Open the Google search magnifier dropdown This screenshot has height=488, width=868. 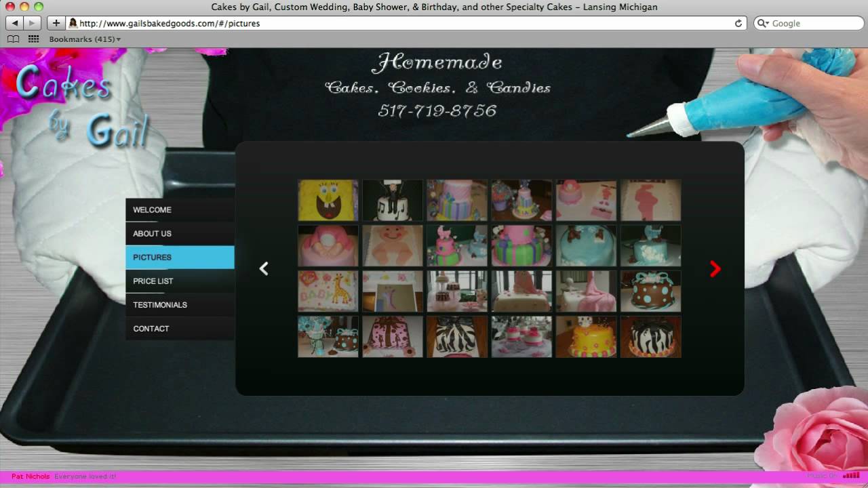click(x=764, y=23)
